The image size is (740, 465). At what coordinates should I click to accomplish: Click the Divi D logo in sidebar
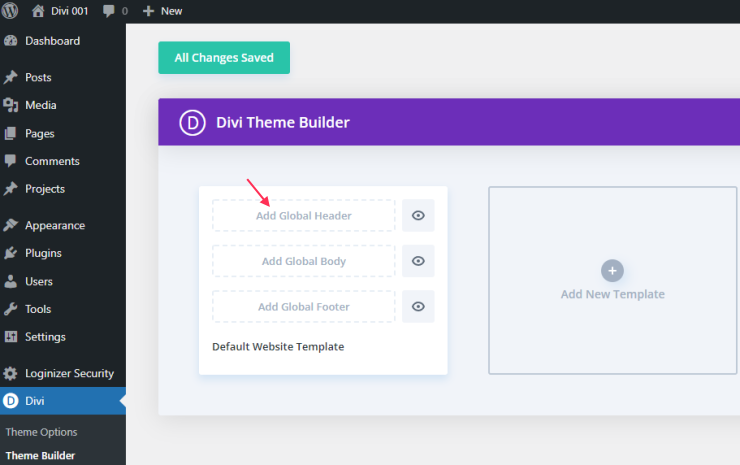tap(10, 401)
